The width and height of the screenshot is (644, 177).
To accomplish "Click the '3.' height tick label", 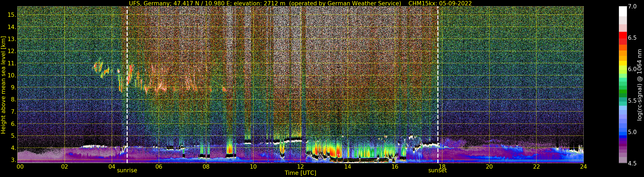I will tap(13, 160).
